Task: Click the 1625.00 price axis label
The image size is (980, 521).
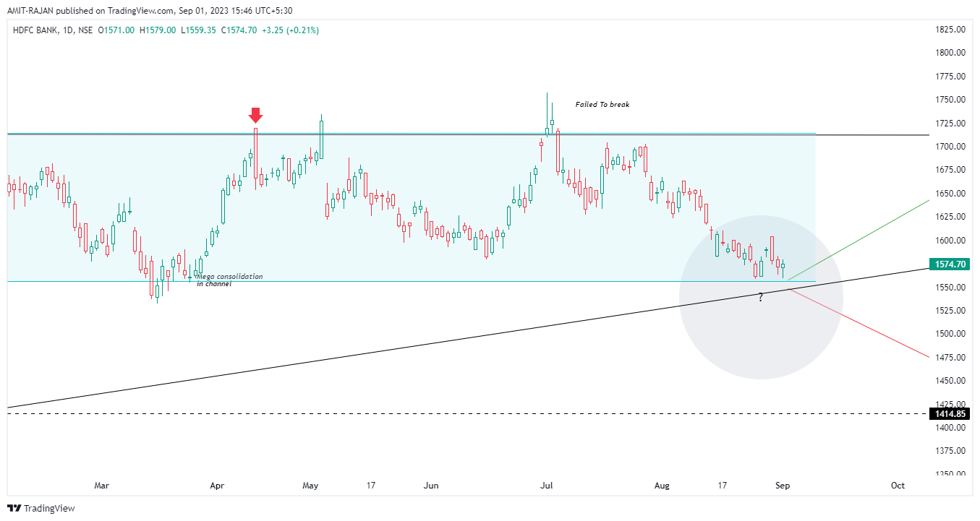Action: 950,217
